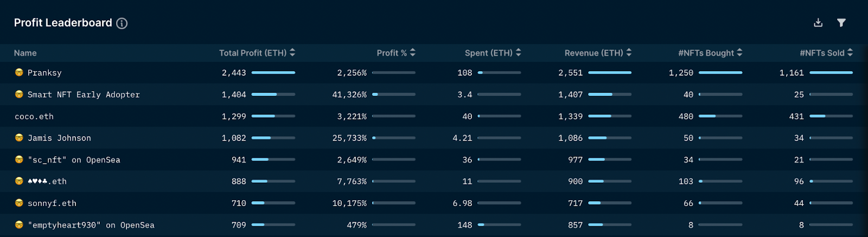
Task: Click emoji icon beside "emptyheart930" on OpenSea
Action: click(19, 225)
